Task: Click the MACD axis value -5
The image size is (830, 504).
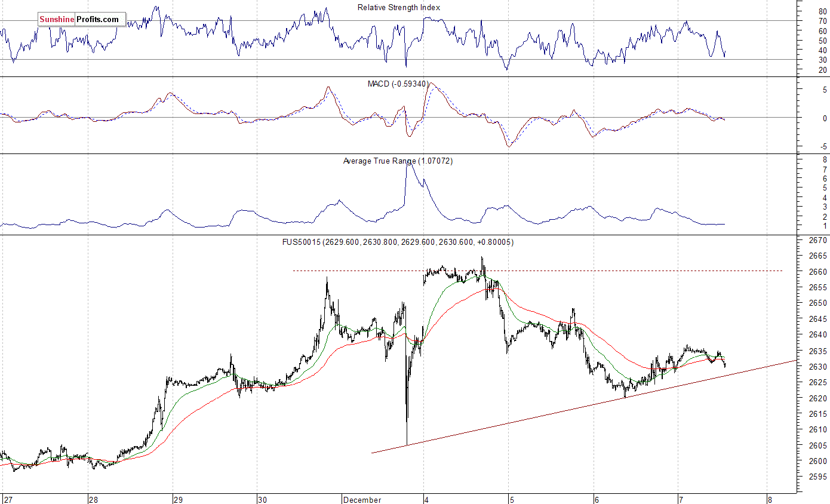Action: (x=823, y=147)
